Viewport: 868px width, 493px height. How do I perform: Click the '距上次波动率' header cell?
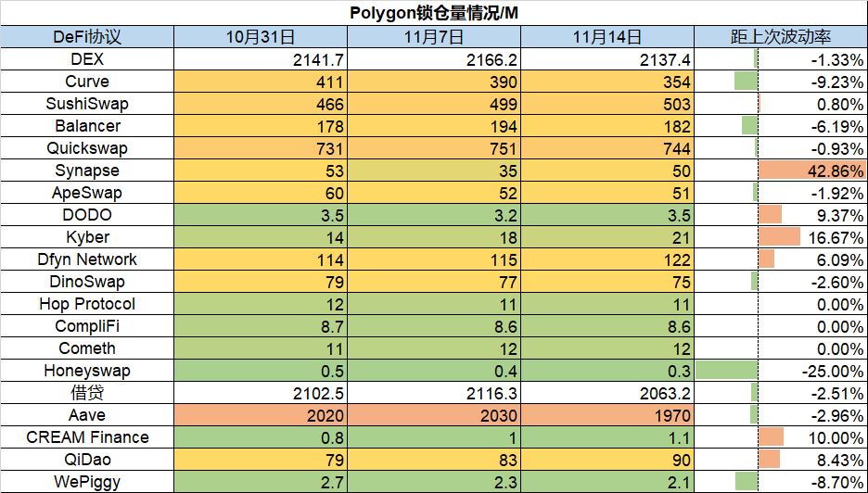(781, 37)
